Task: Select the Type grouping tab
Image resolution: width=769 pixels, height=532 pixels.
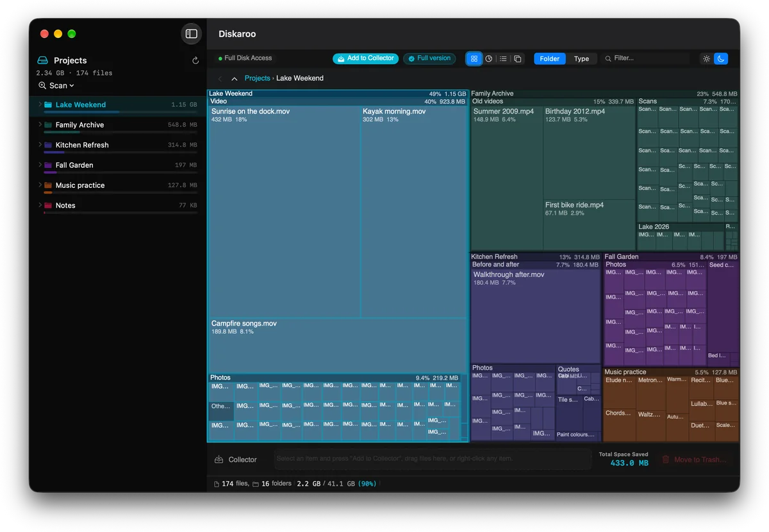Action: click(x=581, y=58)
